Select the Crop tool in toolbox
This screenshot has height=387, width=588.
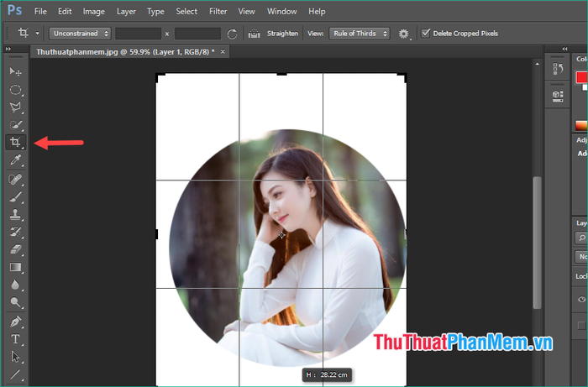point(15,142)
